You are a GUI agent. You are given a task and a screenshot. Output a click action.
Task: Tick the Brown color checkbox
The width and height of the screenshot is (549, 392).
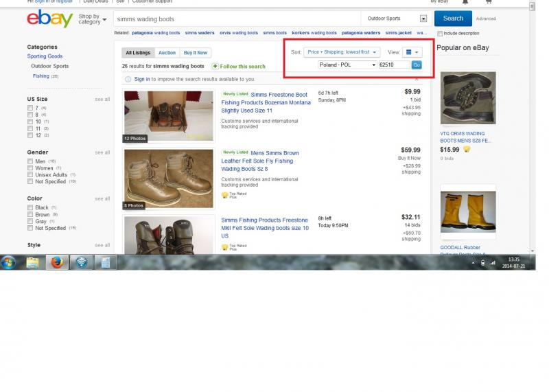[x=30, y=214]
